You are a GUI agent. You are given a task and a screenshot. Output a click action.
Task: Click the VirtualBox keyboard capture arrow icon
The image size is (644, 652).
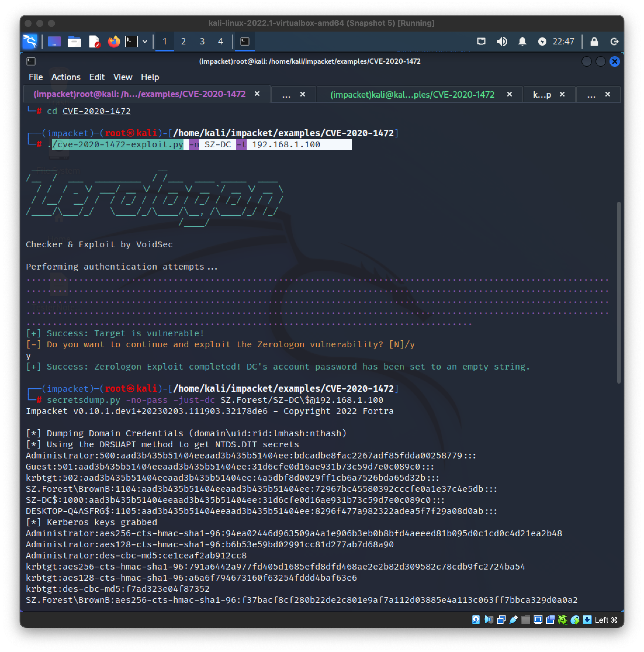click(587, 620)
